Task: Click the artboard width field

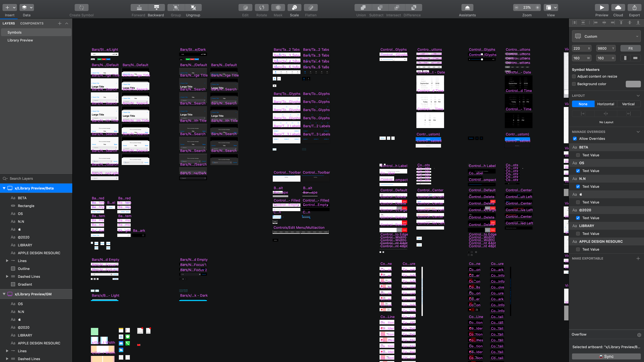Action: coord(581,58)
